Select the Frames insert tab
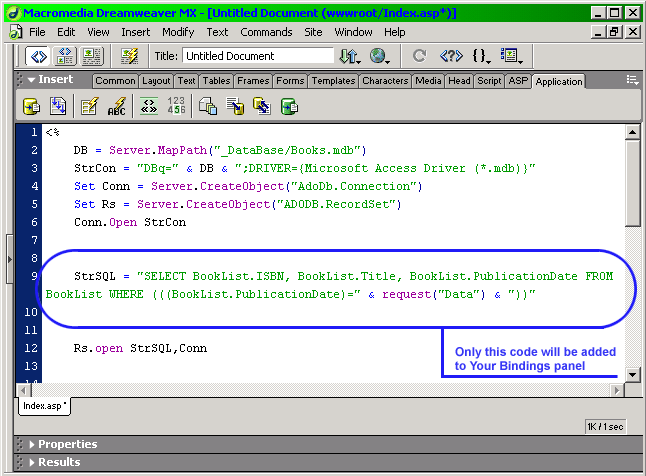646x476 pixels. coord(253,81)
